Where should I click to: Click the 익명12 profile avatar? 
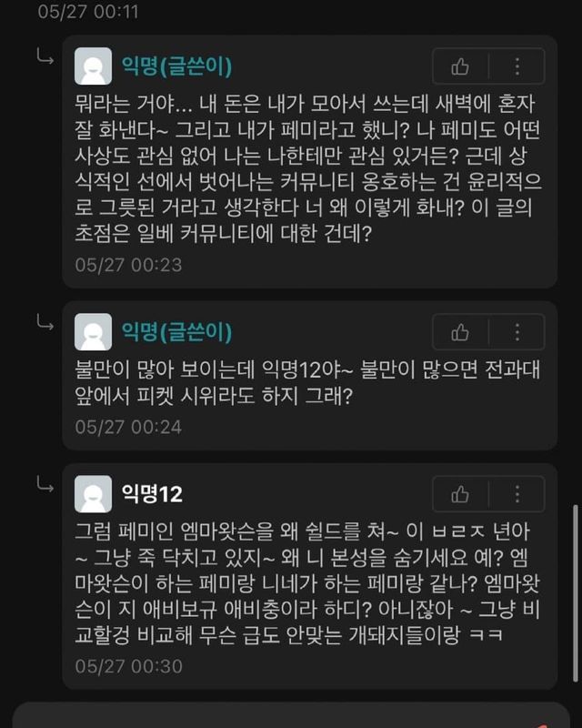coord(94,494)
